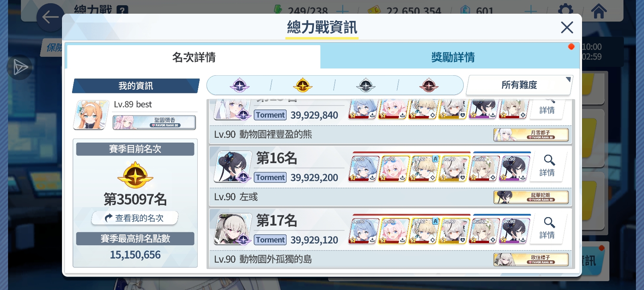This screenshot has height=290, width=644.
Task: Select the gold tier filter icon
Action: click(x=303, y=85)
